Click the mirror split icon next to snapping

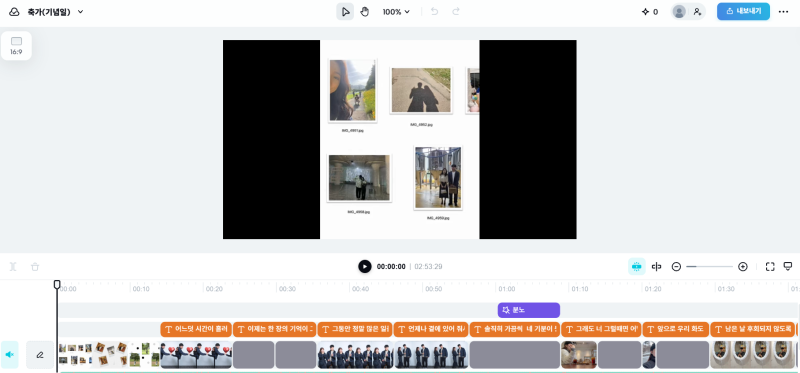(x=657, y=266)
